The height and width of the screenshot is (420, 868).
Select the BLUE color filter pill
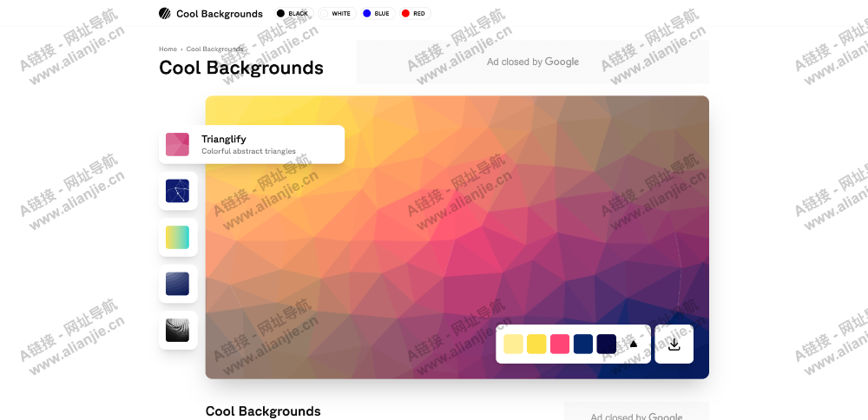pos(378,13)
